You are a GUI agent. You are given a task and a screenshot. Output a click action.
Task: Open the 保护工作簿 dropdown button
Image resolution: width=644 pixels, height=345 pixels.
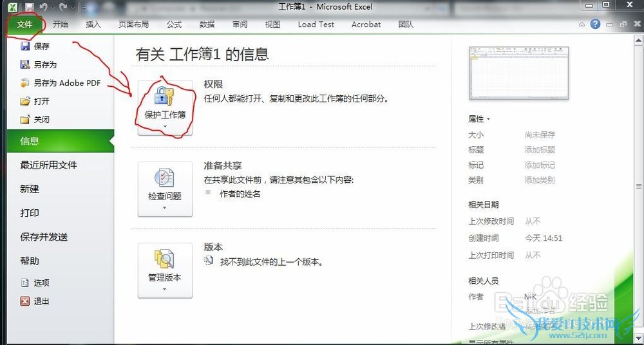pyautogui.click(x=165, y=108)
